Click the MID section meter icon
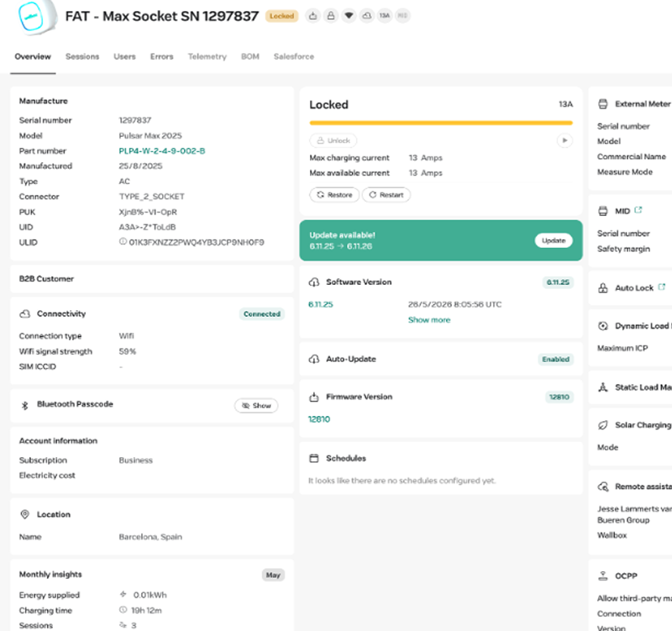The width and height of the screenshot is (672, 631). 603,211
